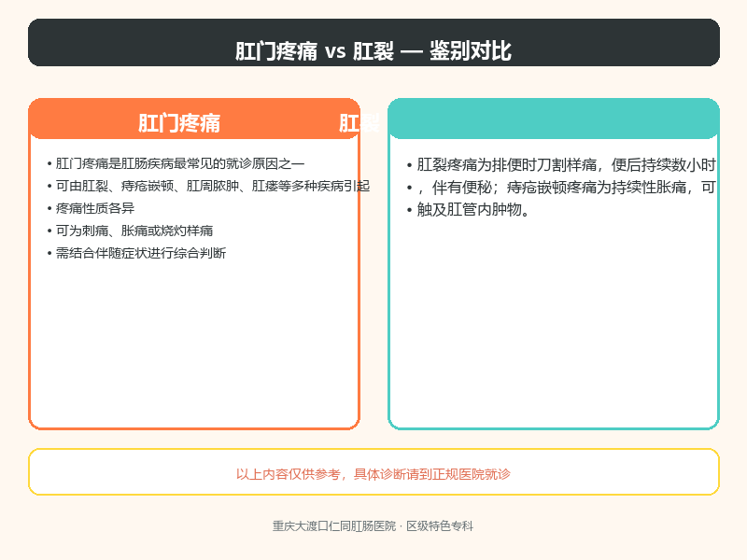Select the line about 痔疮嵌顿疼痛为持续性胀痛
Screen dimensions: 747x560
562,188
